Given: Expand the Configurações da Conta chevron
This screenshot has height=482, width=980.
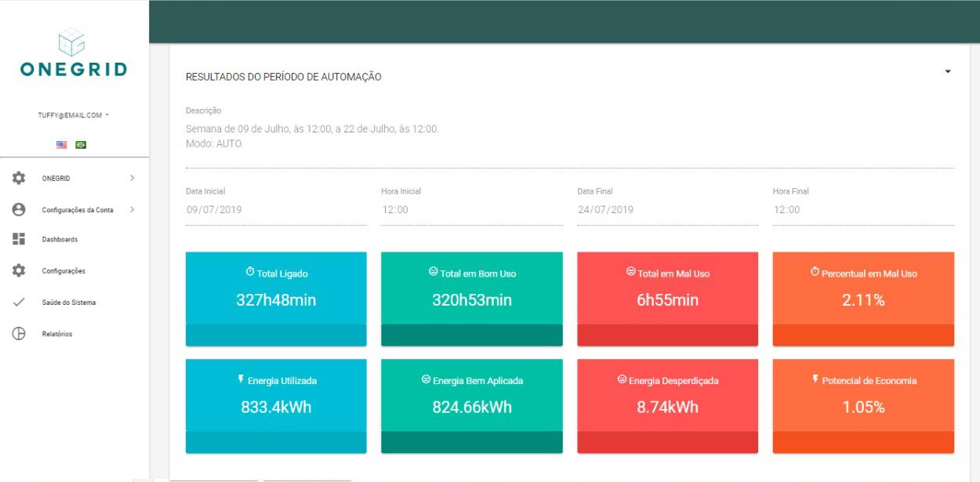Looking at the screenshot, I should tap(132, 209).
